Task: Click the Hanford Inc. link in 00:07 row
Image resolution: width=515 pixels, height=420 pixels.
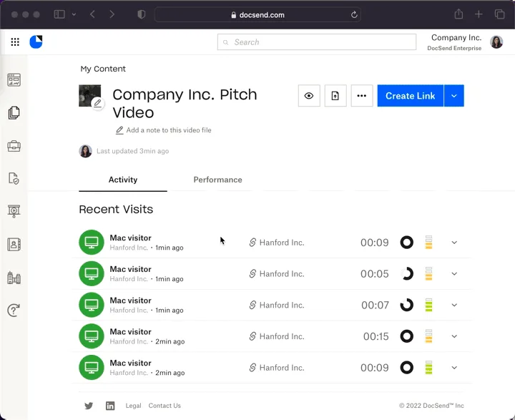Action: (277, 305)
